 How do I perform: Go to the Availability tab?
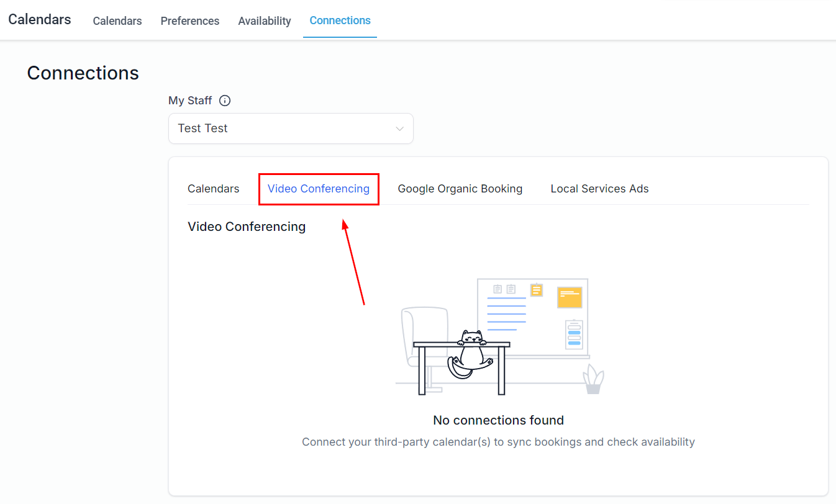coord(265,21)
